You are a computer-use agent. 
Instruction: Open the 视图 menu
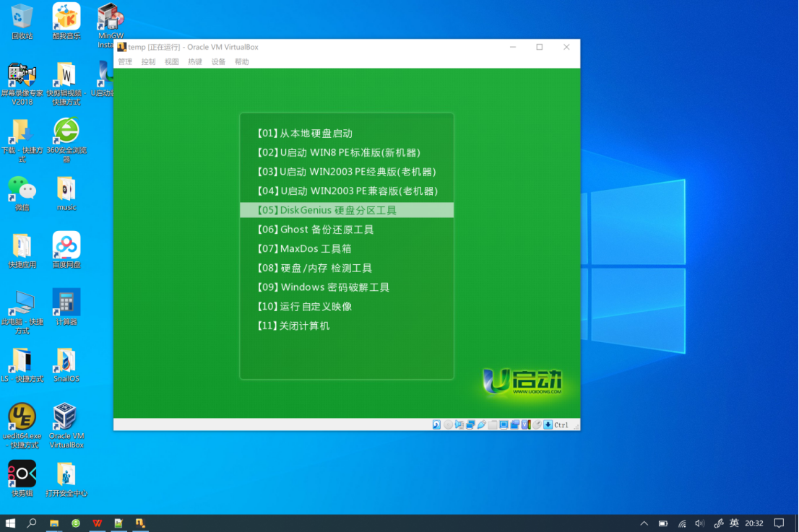pyautogui.click(x=172, y=61)
